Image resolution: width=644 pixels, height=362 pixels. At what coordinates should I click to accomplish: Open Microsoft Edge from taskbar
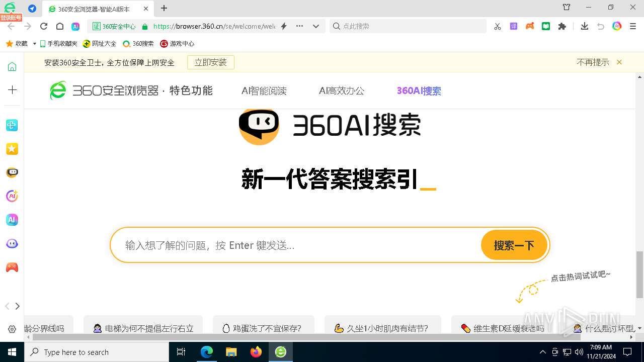(x=207, y=352)
